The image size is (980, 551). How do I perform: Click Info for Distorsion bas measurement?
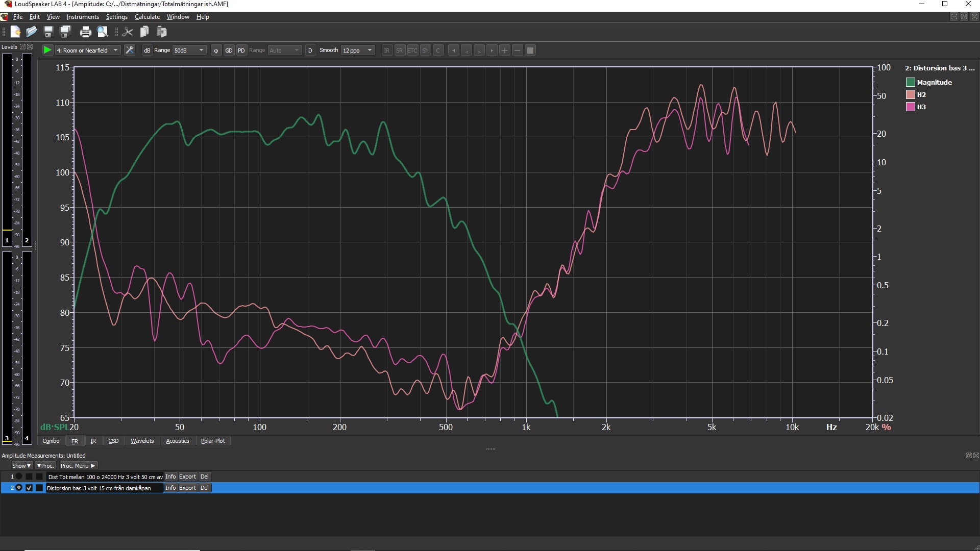[170, 488]
